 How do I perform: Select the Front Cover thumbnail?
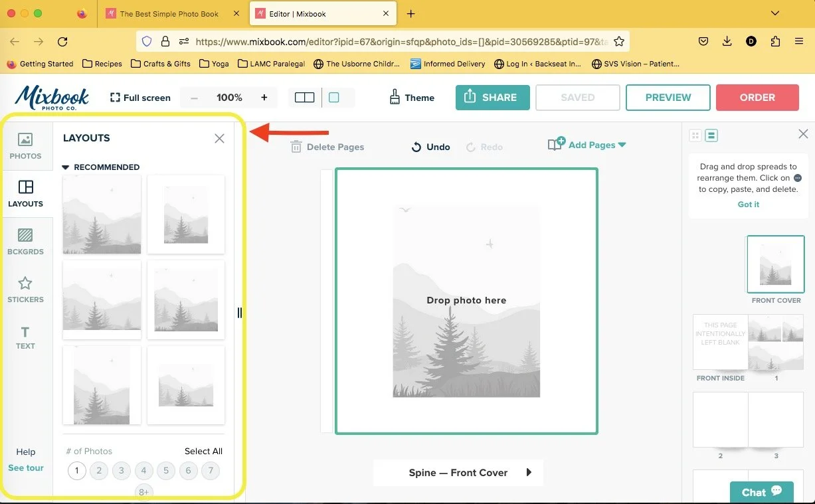[775, 264]
